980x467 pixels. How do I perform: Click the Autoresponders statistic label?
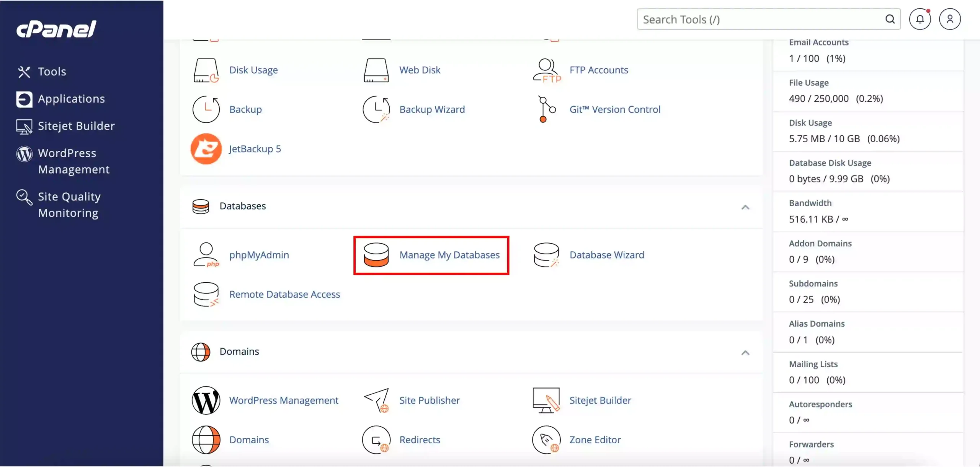click(820, 404)
